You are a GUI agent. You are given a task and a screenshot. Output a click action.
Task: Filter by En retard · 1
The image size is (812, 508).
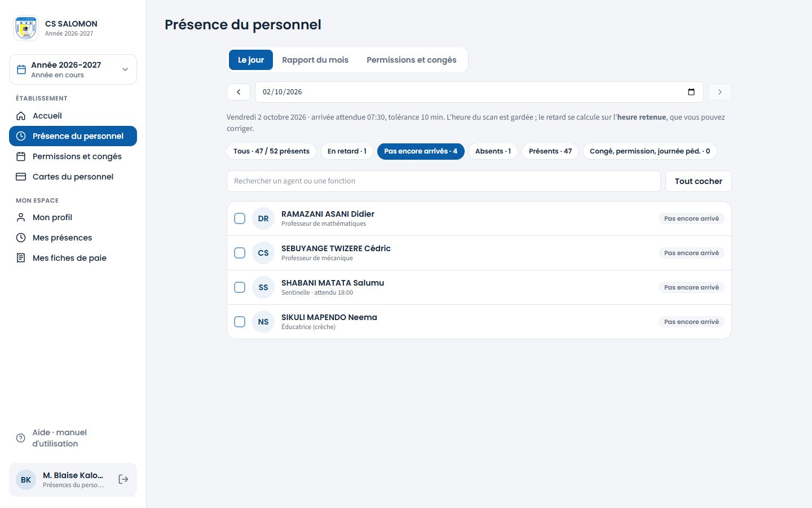point(347,151)
